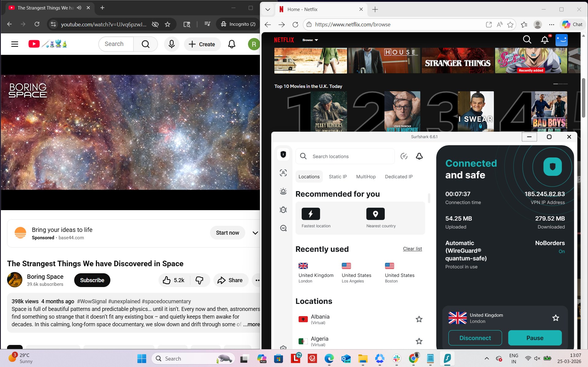Favorite the Albania location star
Screen dimensions: 588x367
(419, 319)
